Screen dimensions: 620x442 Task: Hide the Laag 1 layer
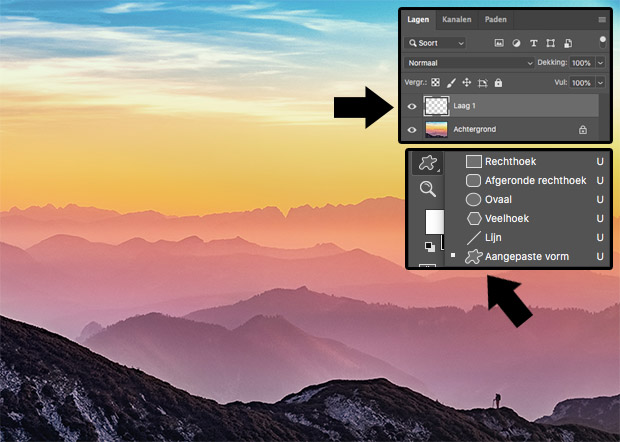(412, 105)
